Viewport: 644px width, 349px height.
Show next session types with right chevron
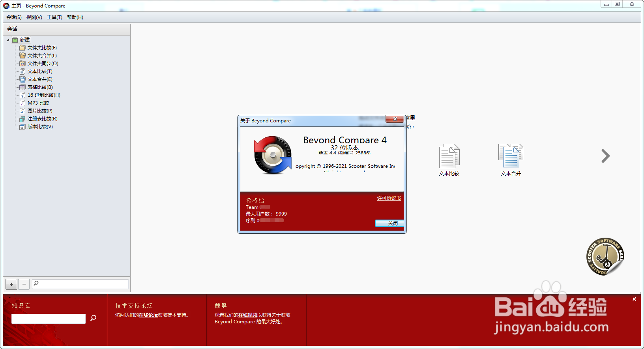point(605,156)
